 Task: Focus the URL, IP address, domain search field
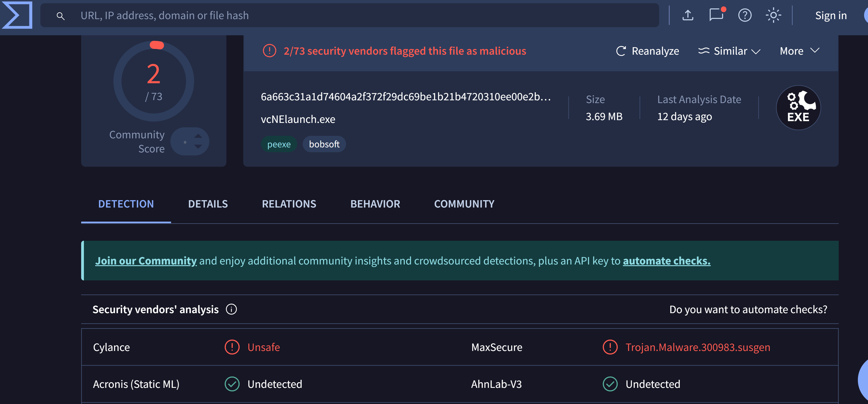pyautogui.click(x=350, y=15)
